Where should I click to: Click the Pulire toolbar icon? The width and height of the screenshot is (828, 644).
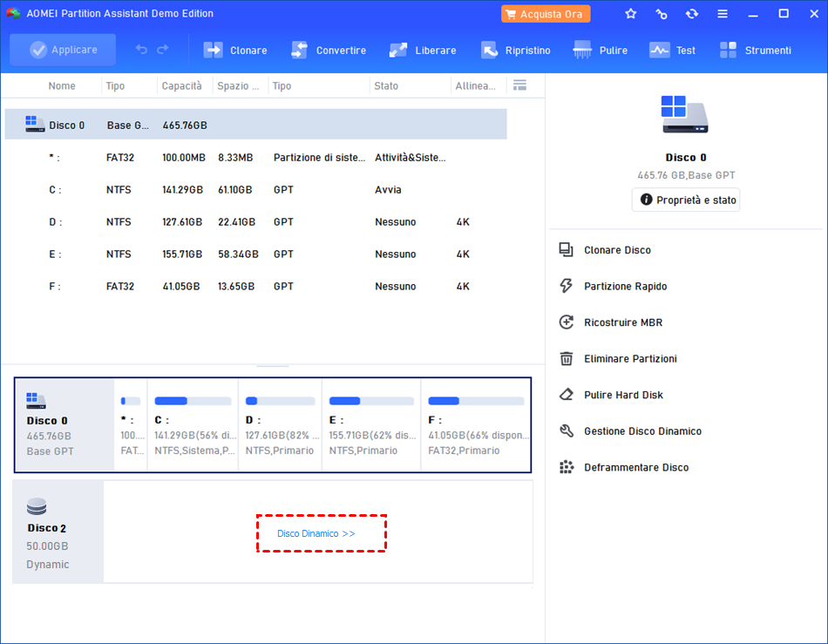tap(582, 51)
